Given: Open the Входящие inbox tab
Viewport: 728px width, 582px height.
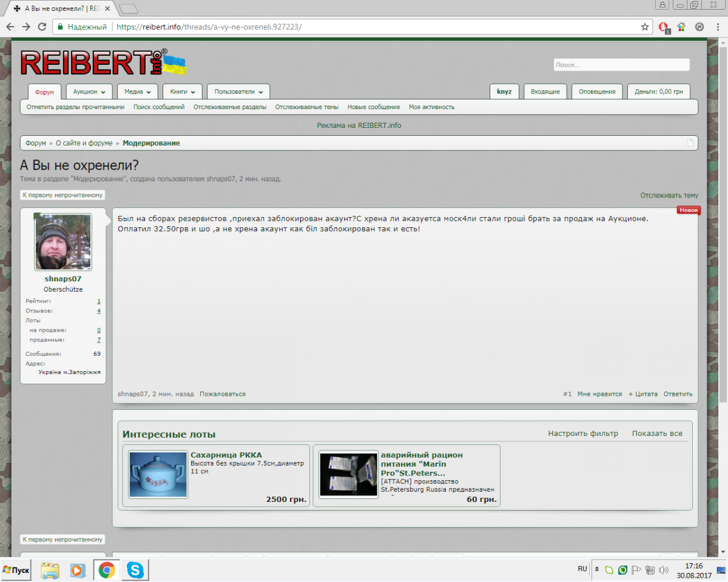Looking at the screenshot, I should point(545,92).
